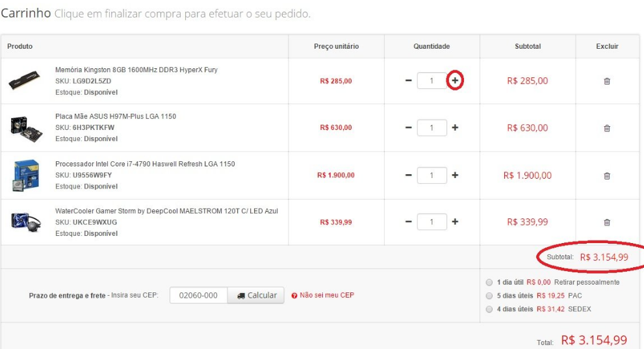Click the CEP input field
Screen dimensions: 644x349
(x=198, y=295)
